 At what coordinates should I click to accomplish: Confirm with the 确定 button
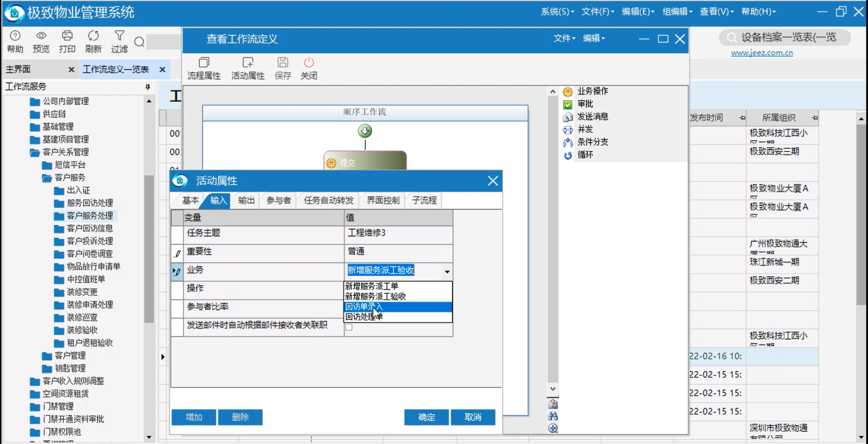(x=426, y=417)
